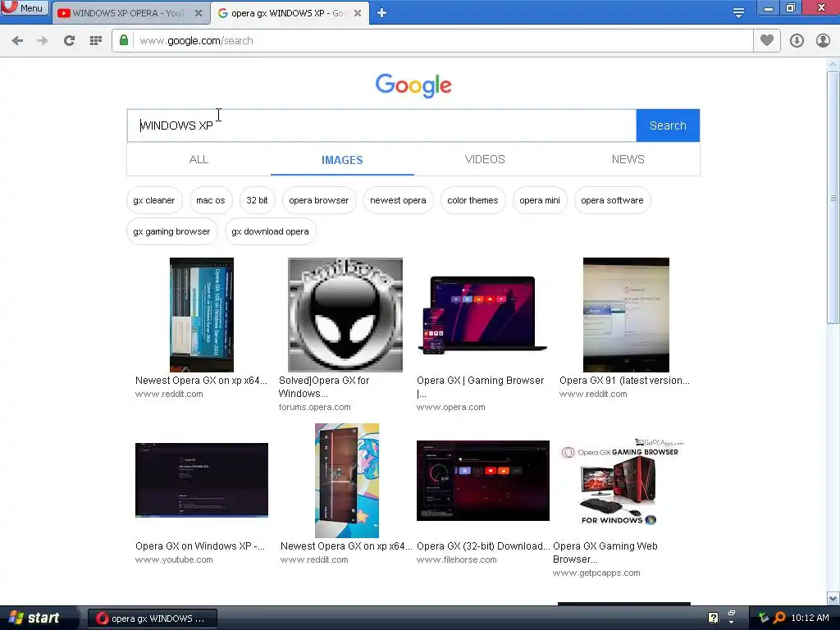Open 'Opera GX Gaming Web Browser...' link

click(x=605, y=552)
